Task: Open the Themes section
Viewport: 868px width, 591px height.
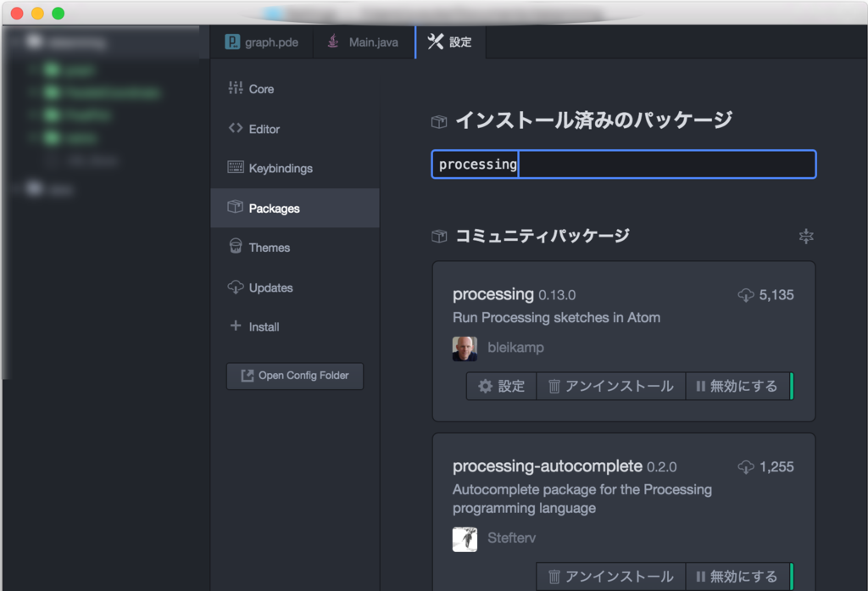Action: coord(294,248)
